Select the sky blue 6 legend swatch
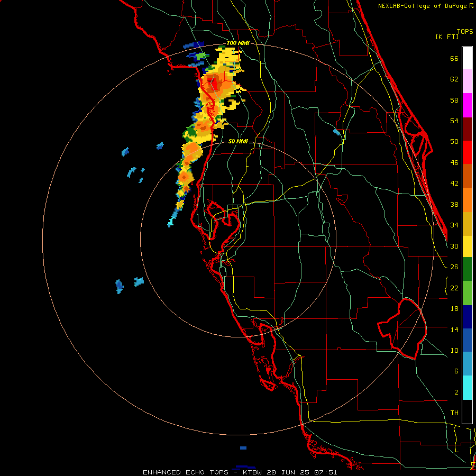This screenshot has height=476, width=476. [x=467, y=364]
